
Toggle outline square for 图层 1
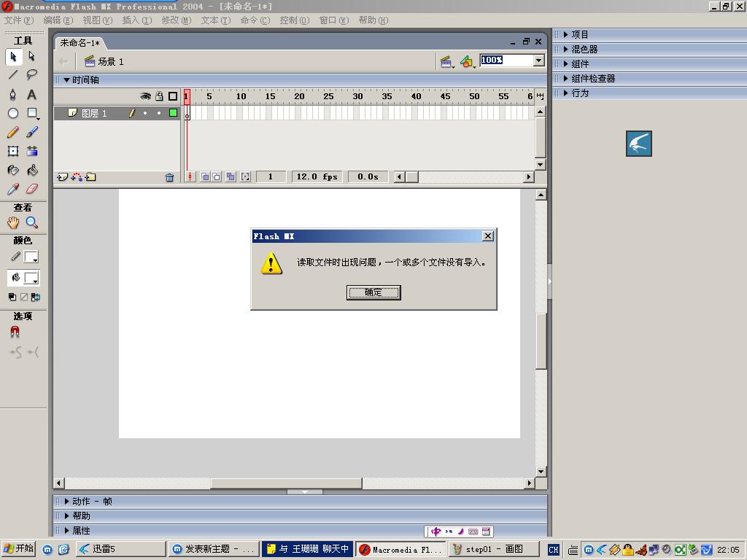pyautogui.click(x=174, y=113)
